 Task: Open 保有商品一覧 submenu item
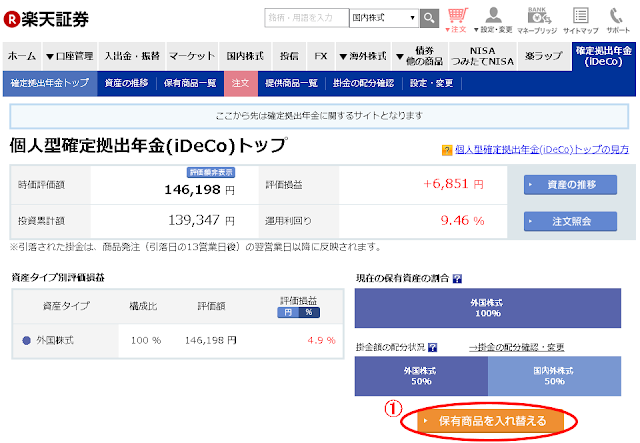(190, 83)
